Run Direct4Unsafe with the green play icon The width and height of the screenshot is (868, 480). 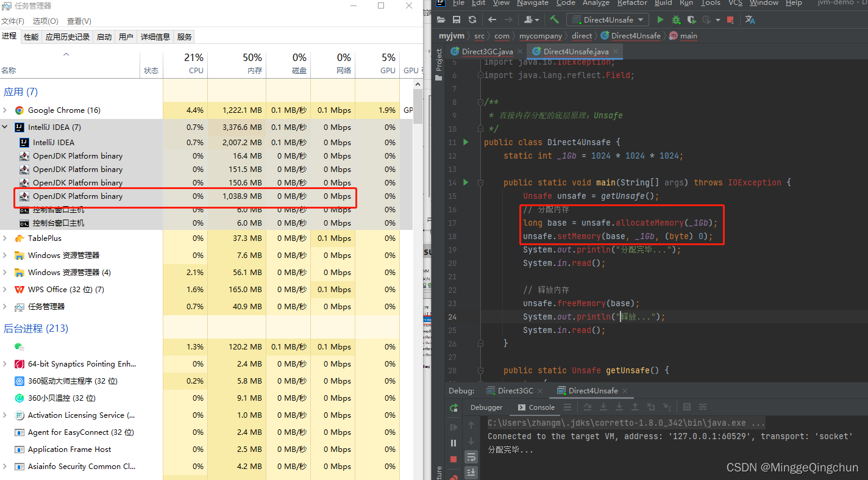(660, 20)
